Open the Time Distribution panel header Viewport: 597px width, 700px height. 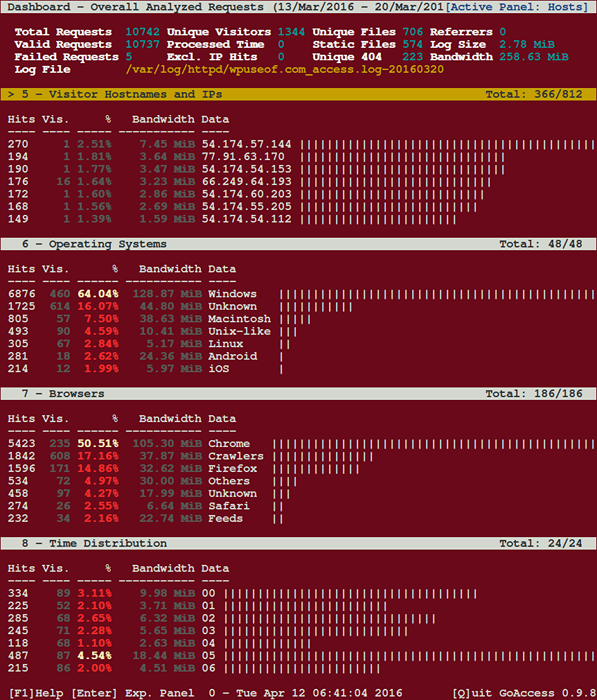click(298, 543)
